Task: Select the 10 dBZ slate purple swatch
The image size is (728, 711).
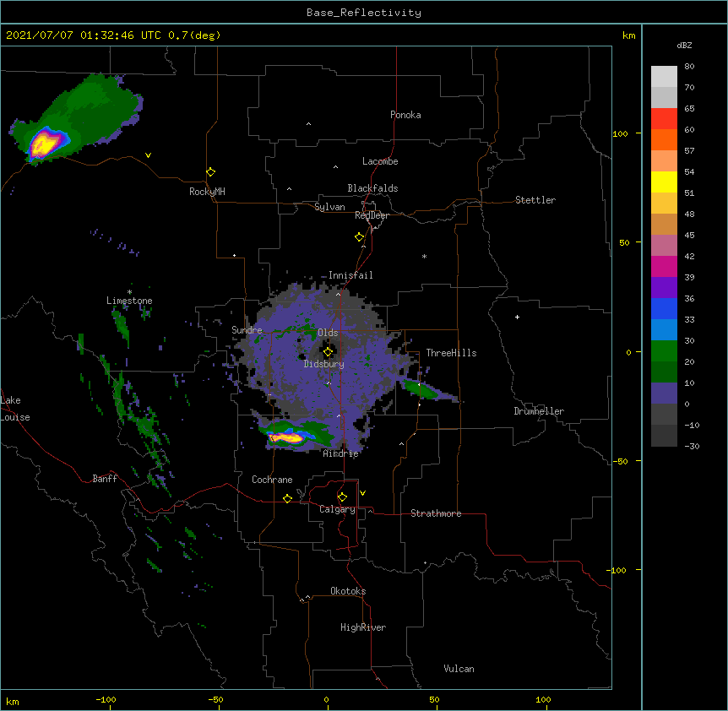Action: (x=664, y=393)
